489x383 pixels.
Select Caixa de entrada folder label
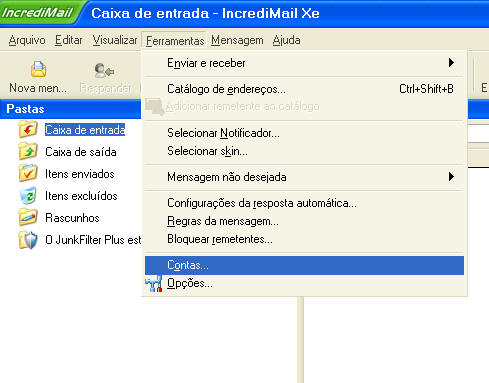coord(85,130)
